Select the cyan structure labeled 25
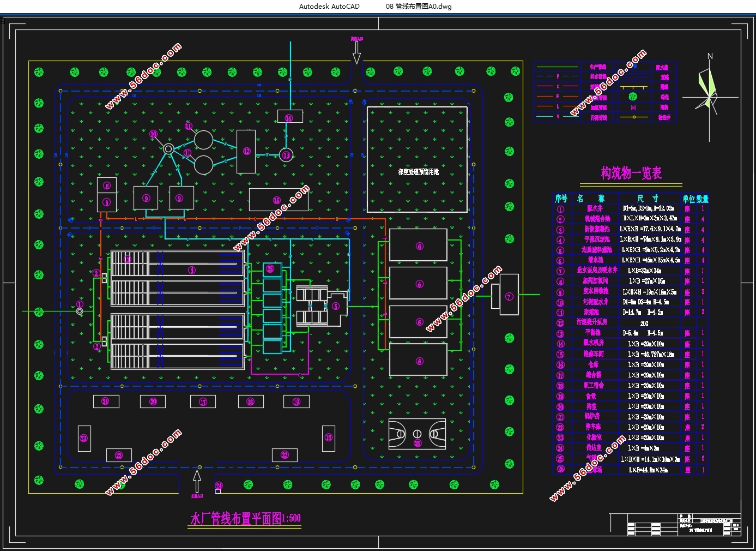 (x=272, y=269)
